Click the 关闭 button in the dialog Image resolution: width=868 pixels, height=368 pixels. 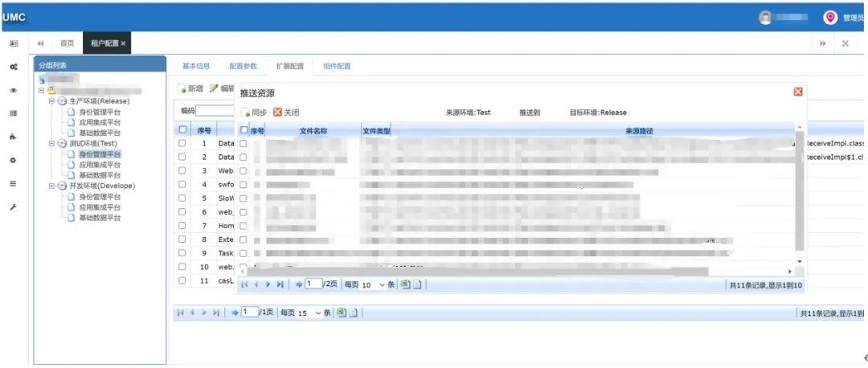(286, 112)
